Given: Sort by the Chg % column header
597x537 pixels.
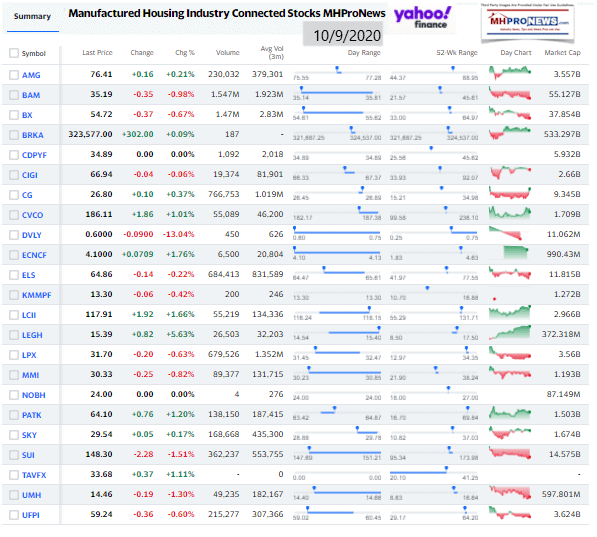Looking at the screenshot, I should click(x=185, y=53).
